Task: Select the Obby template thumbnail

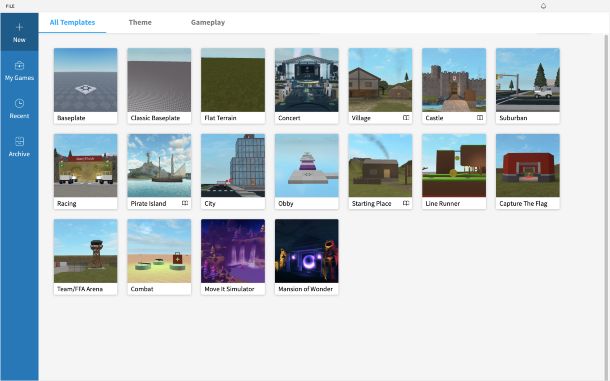Action: [x=307, y=165]
